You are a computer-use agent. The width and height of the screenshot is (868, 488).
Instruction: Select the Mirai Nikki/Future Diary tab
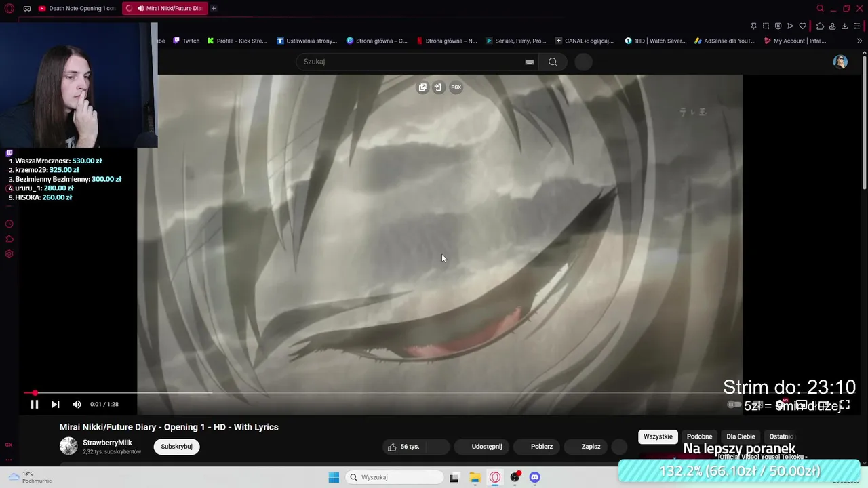coord(164,8)
